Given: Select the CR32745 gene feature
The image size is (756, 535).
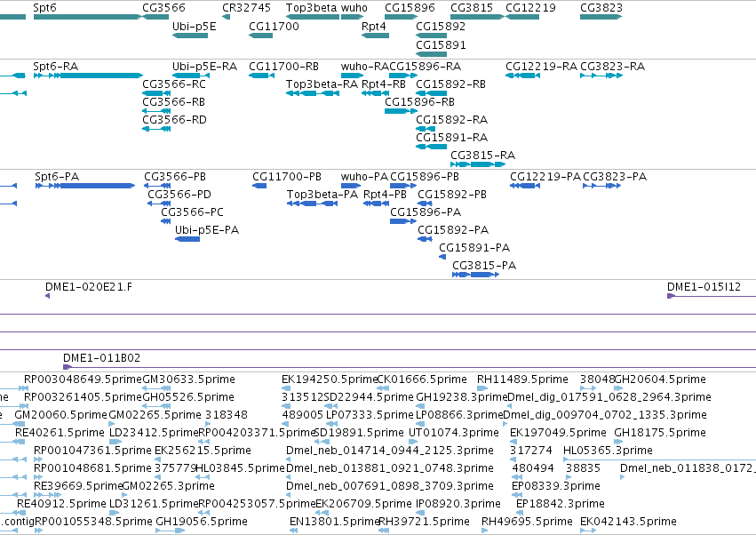Looking at the screenshot, I should (227, 17).
